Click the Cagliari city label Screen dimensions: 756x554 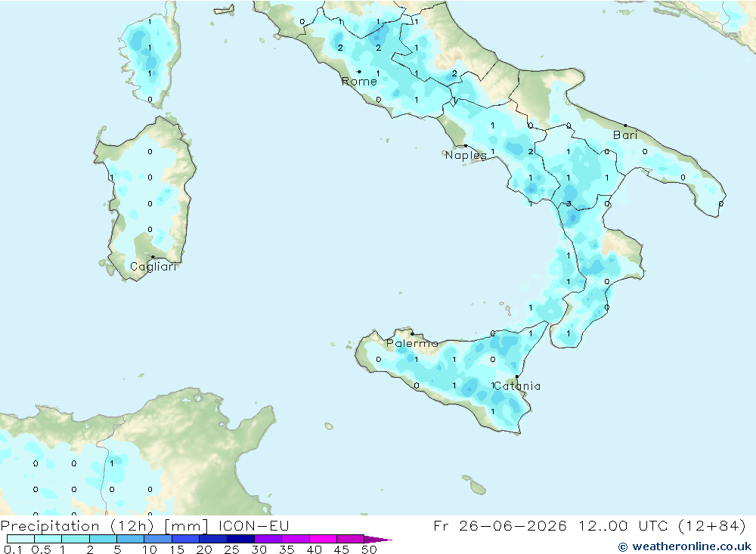153,267
